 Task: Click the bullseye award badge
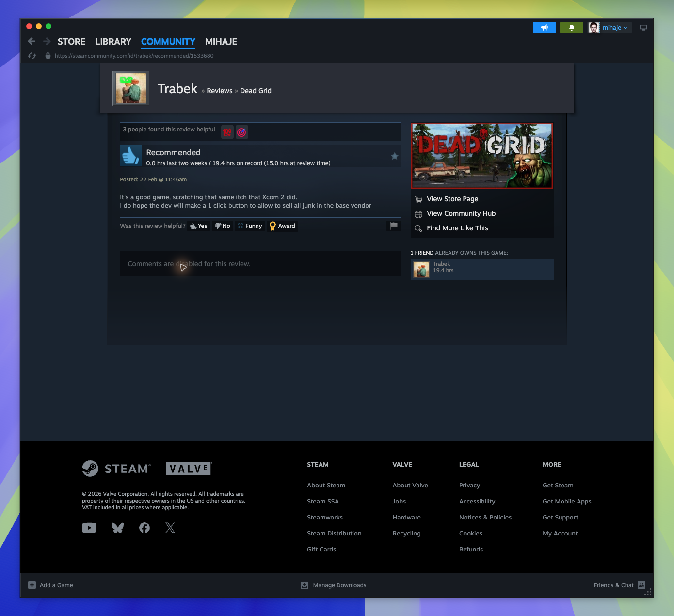pos(242,132)
